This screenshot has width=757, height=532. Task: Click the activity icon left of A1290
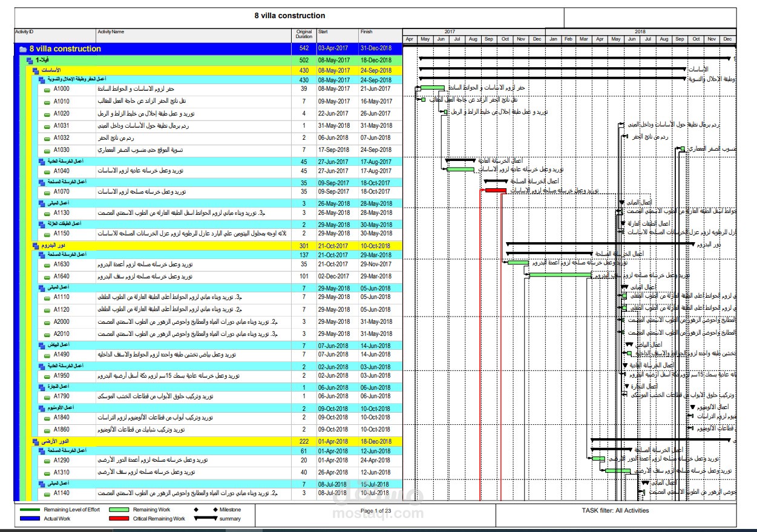point(47,461)
